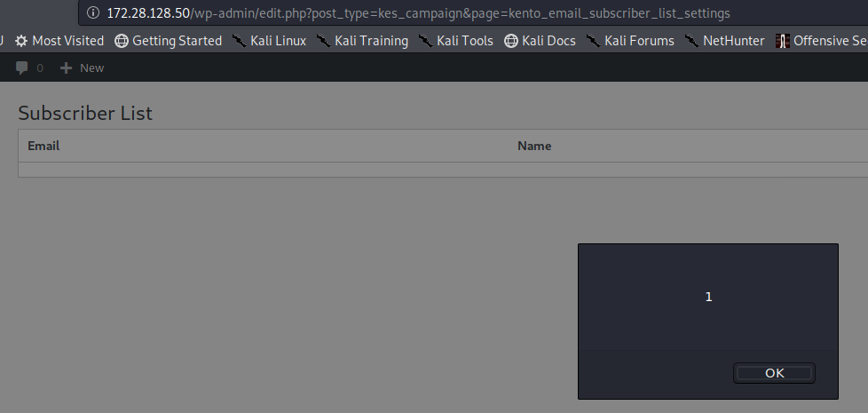Click the plus icon beside New
The height and width of the screenshot is (413, 868).
point(66,68)
